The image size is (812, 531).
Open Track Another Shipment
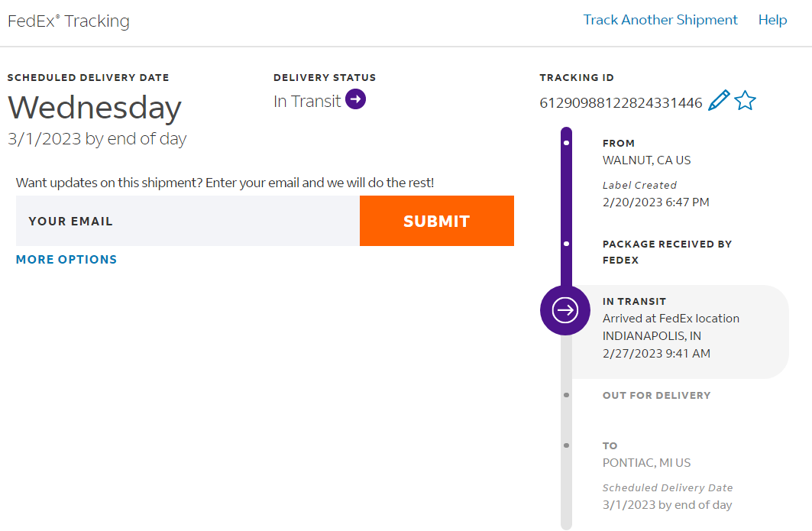coord(660,20)
